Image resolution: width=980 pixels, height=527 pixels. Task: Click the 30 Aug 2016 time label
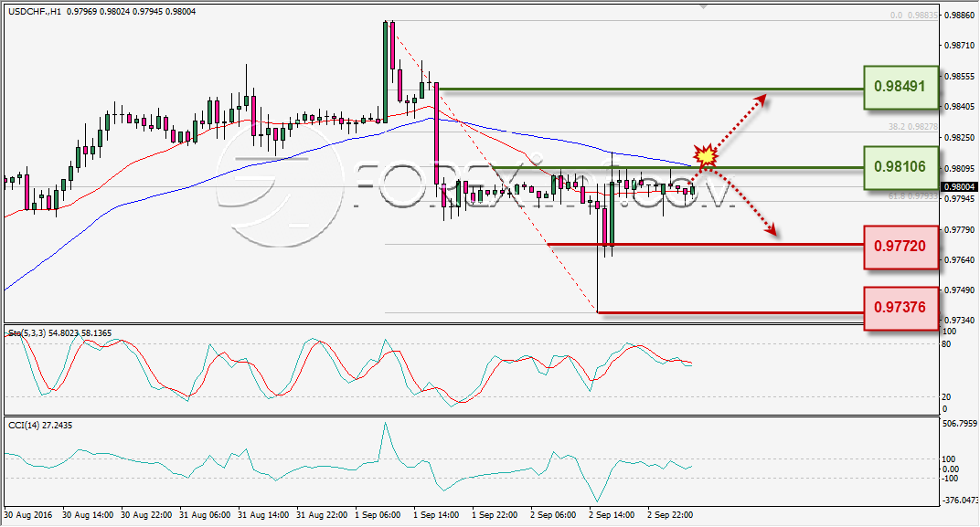click(x=28, y=515)
